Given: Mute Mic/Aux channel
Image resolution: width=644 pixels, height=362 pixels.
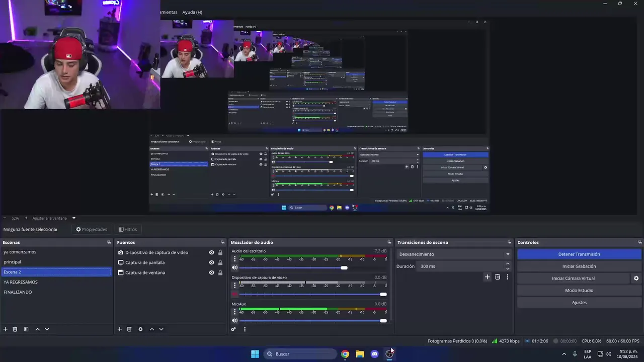Looking at the screenshot, I should click(x=234, y=321).
